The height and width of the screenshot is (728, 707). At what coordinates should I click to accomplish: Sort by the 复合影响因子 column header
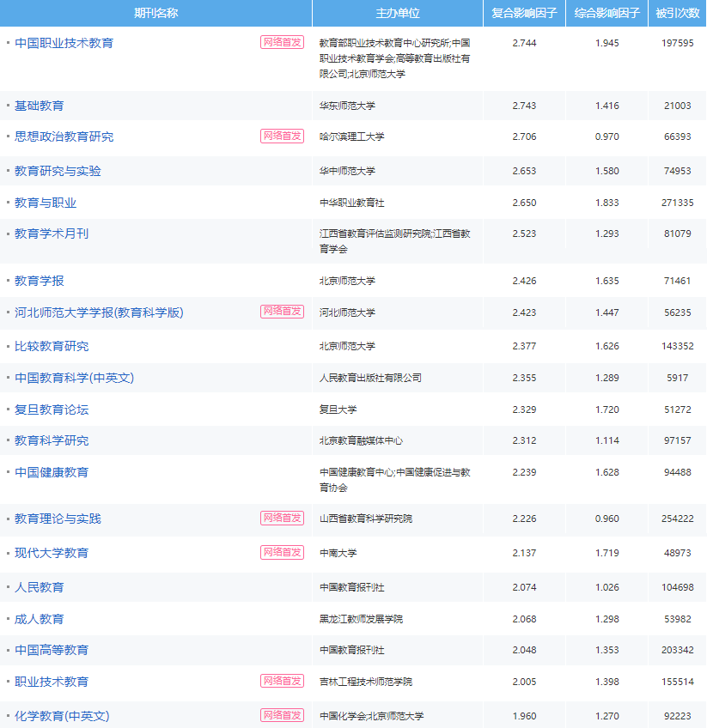coord(524,13)
